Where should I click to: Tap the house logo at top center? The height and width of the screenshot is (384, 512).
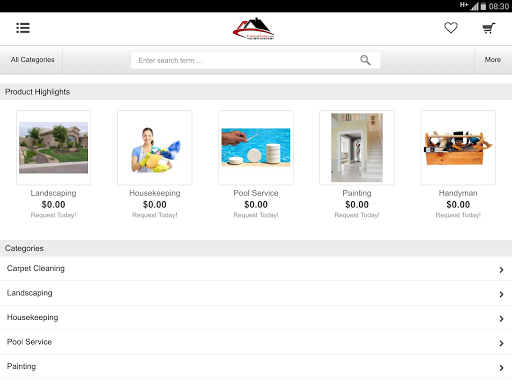pyautogui.click(x=254, y=29)
